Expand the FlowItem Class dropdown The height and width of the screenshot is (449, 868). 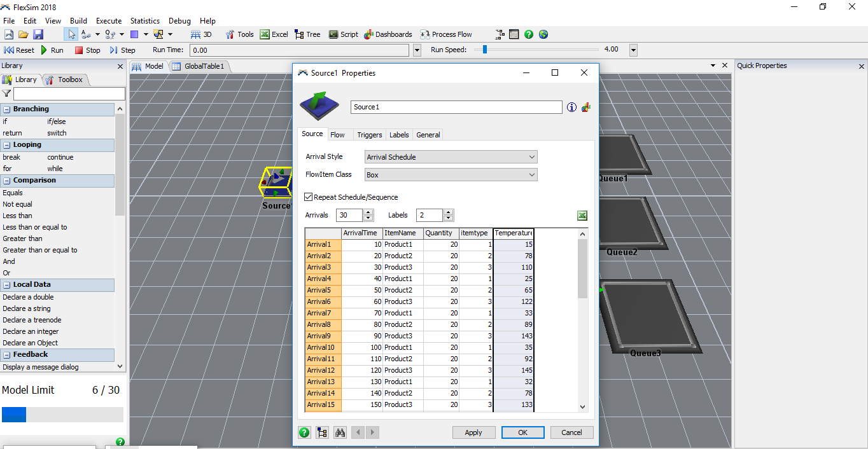click(451, 175)
